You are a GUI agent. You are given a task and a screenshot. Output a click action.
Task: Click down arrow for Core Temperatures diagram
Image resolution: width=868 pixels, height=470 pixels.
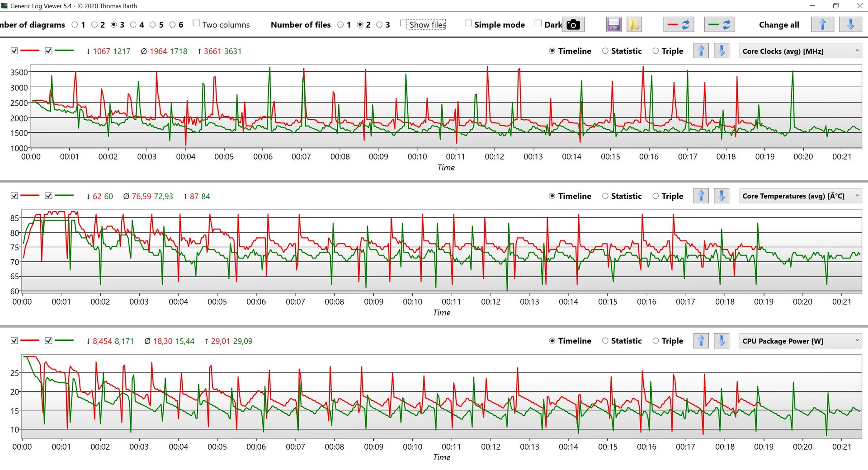[x=722, y=196]
